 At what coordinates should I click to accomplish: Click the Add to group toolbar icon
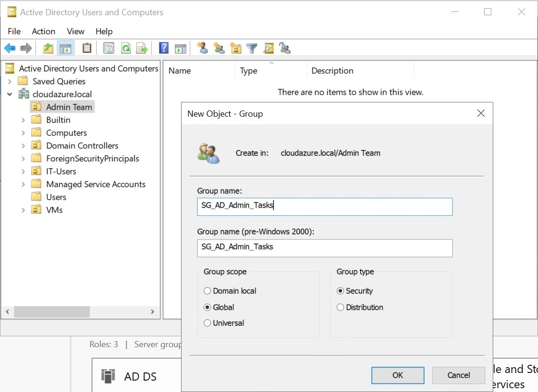(285, 48)
